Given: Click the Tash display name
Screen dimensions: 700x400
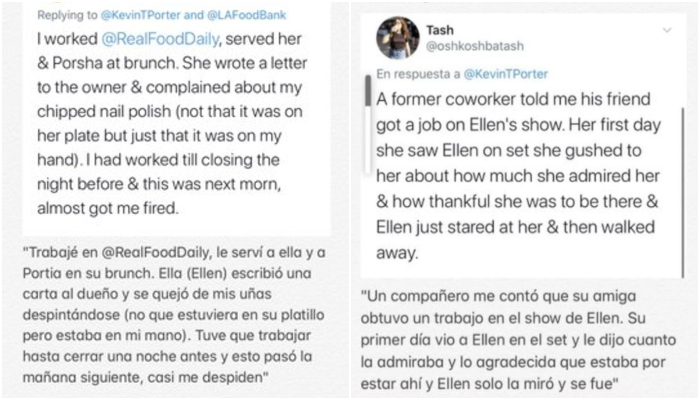Looking at the screenshot, I should click(440, 30).
